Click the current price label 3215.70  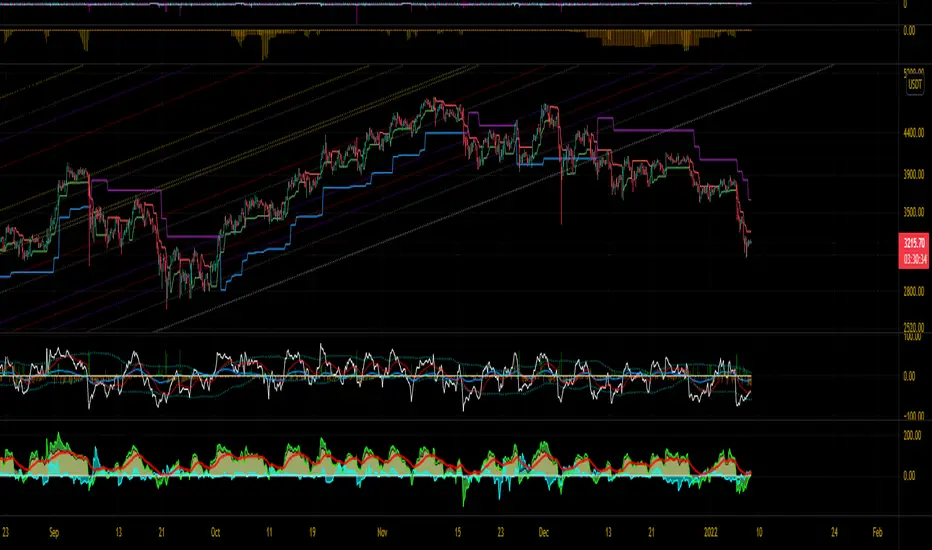tap(914, 243)
